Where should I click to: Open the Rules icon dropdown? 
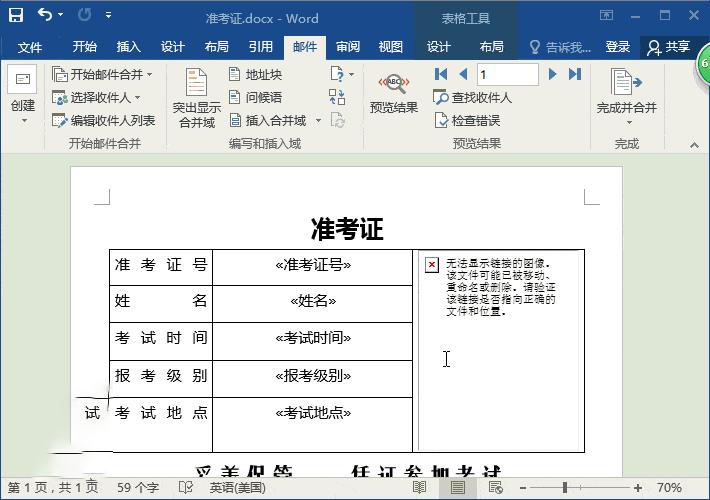[342, 74]
